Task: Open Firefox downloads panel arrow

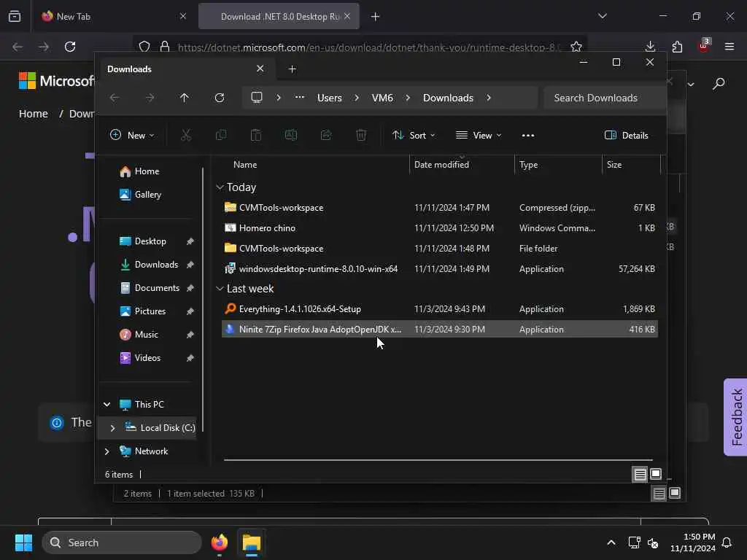Action: pyautogui.click(x=650, y=47)
